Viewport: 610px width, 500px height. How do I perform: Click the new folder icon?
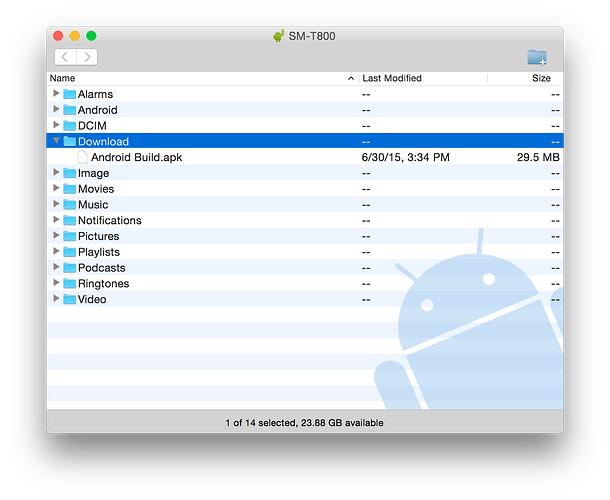(537, 57)
